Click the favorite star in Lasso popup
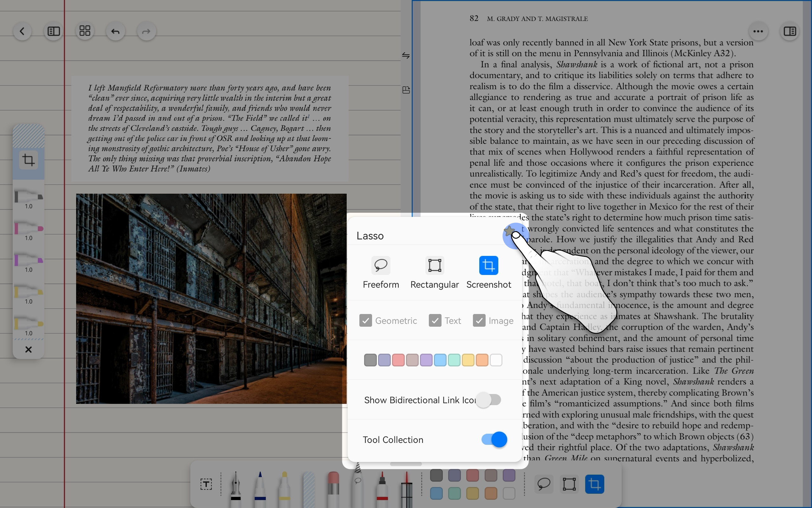Image resolution: width=812 pixels, height=508 pixels. [510, 231]
